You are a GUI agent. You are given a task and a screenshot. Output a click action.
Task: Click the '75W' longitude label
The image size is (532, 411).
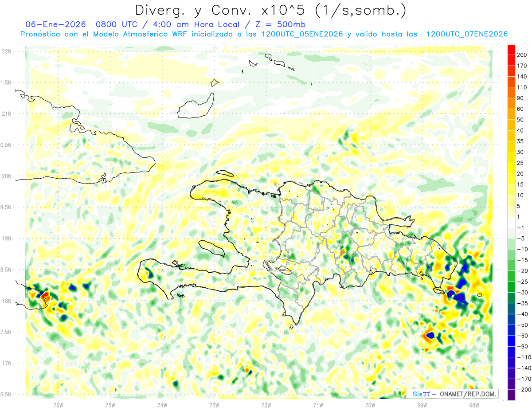110,405
